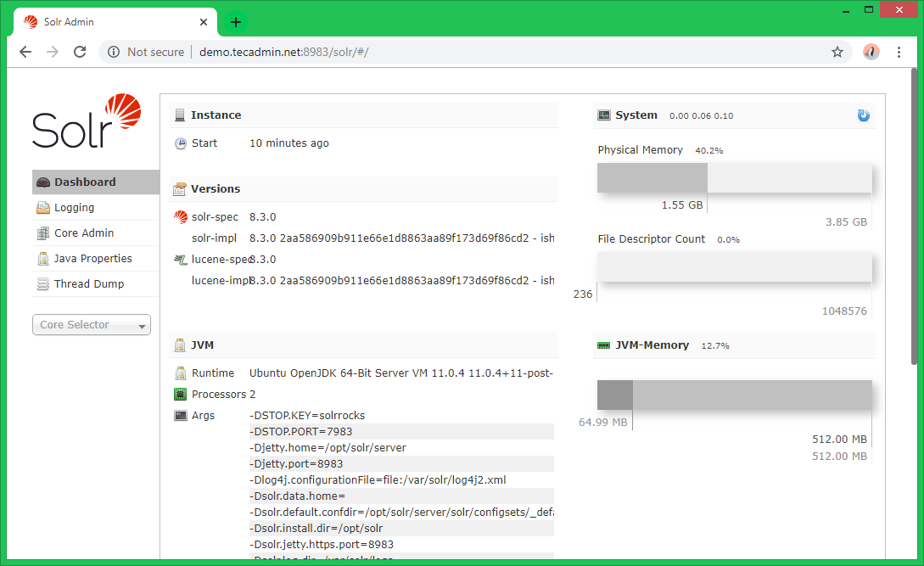Click the Start clock icon

[x=181, y=143]
